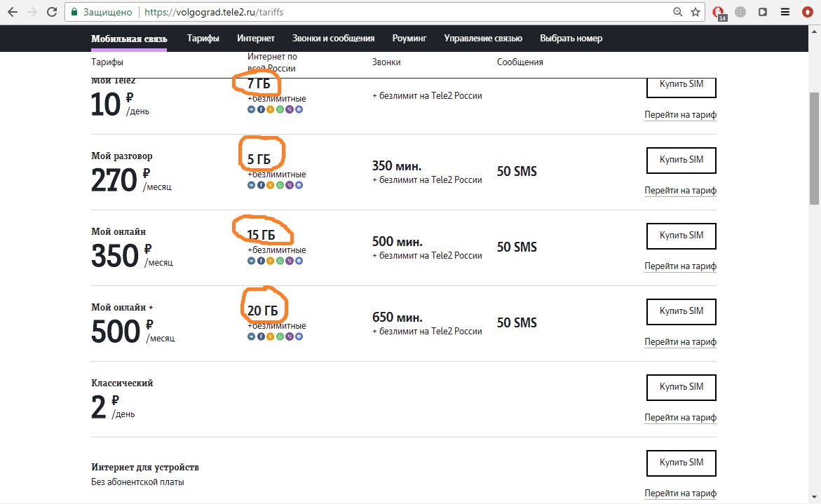Open the Chrome hamburger menu
The image size is (821, 504).
coord(785,12)
